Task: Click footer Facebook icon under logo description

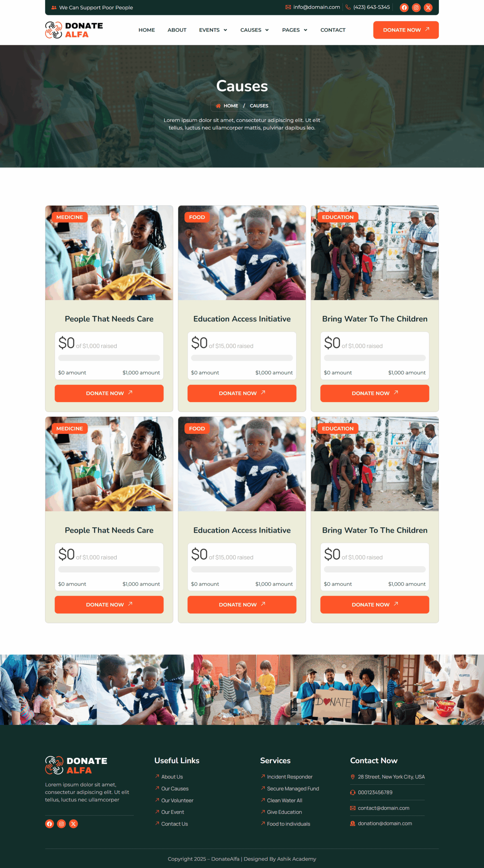Action: coord(50,824)
